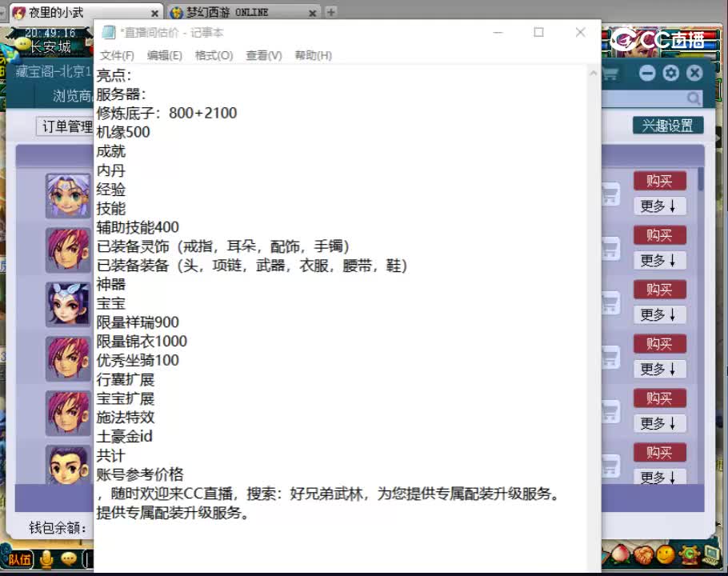This screenshot has height=576, width=728.
Task: Click the 亮点: line in Notepad
Action: (x=114, y=74)
